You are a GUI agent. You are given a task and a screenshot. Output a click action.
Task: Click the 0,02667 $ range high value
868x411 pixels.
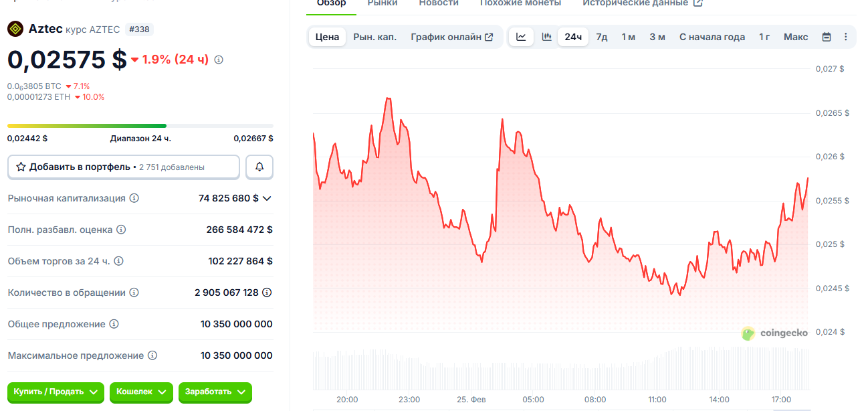coord(253,139)
